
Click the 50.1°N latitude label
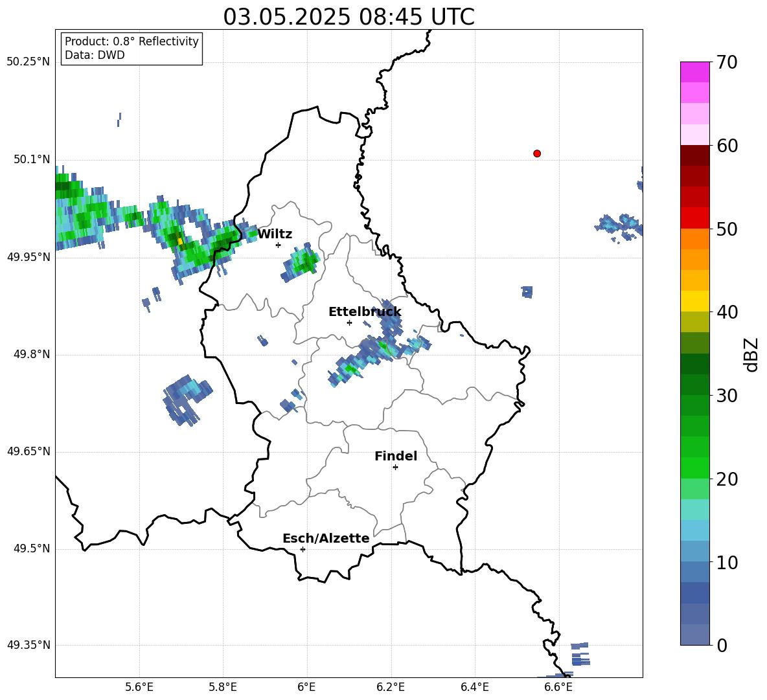pyautogui.click(x=32, y=160)
